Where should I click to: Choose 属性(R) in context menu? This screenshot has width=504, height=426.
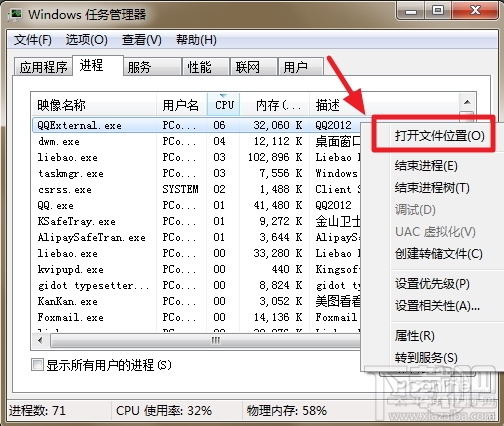[415, 335]
